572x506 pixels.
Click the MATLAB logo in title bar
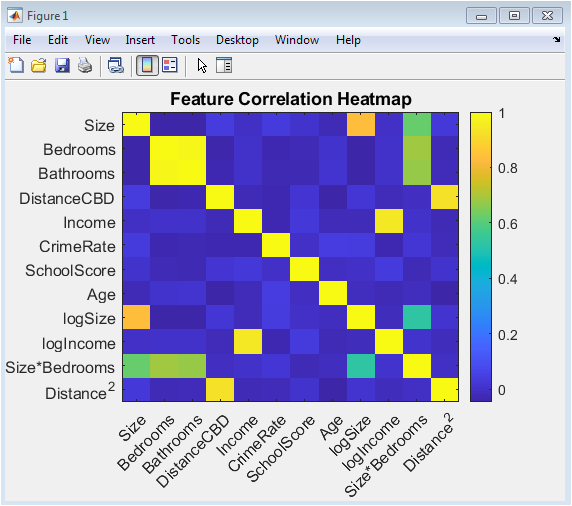(15, 16)
